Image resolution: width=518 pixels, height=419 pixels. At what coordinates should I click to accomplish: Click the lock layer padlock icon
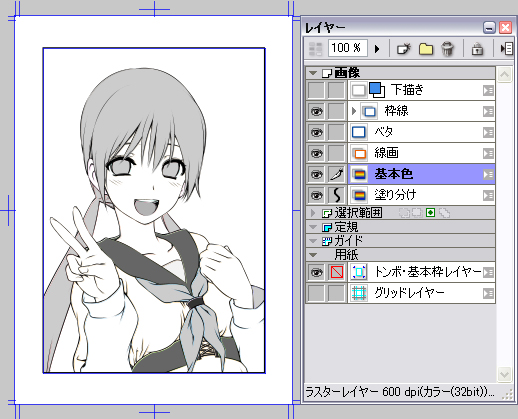coord(477,49)
